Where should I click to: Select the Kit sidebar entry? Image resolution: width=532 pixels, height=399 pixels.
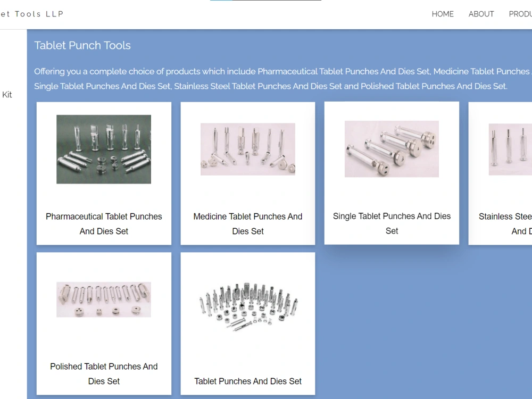pyautogui.click(x=7, y=95)
